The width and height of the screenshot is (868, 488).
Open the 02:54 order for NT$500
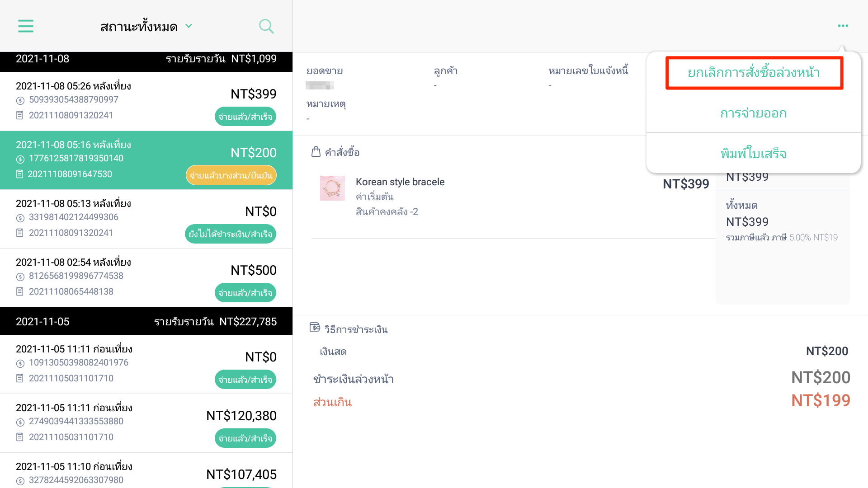tap(146, 278)
